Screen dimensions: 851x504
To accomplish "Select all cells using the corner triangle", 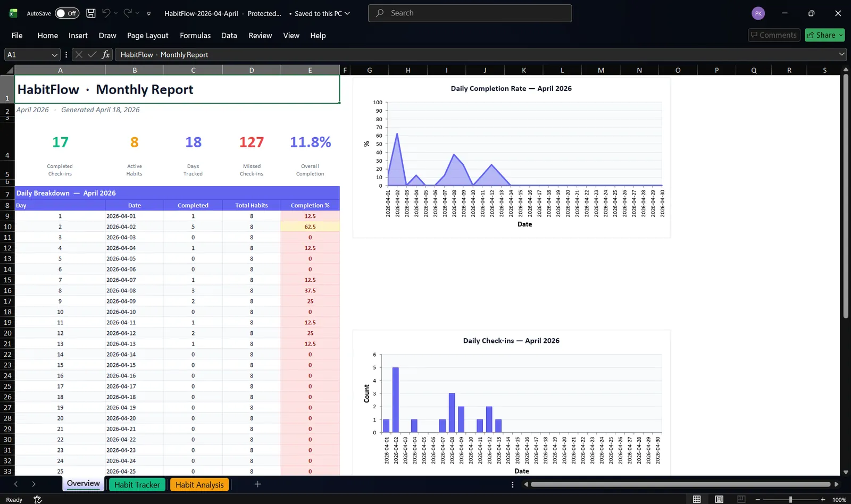I will click(x=10, y=70).
